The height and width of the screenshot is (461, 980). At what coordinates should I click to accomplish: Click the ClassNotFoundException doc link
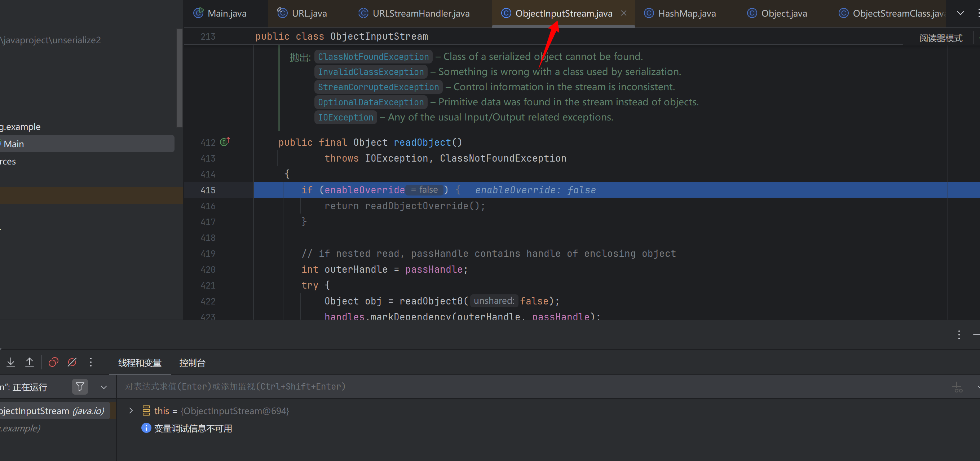pos(373,57)
